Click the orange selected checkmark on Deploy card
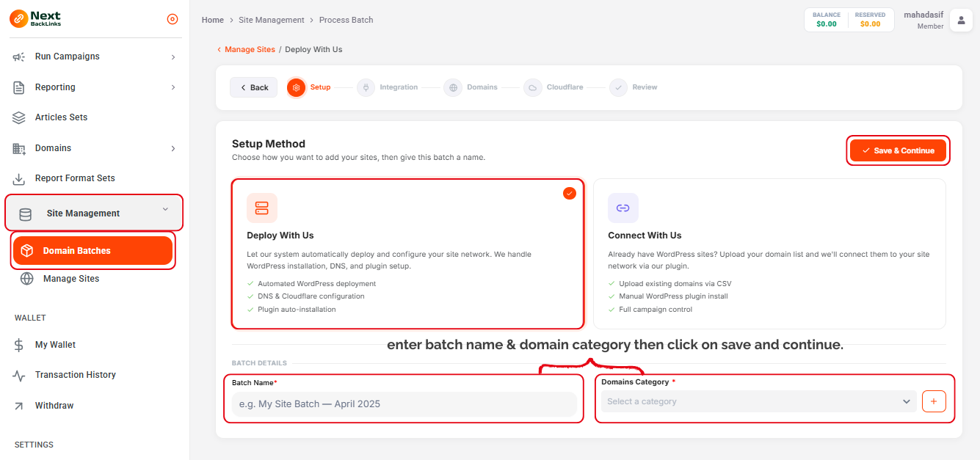Viewport: 980px width, 460px height. 570,193
